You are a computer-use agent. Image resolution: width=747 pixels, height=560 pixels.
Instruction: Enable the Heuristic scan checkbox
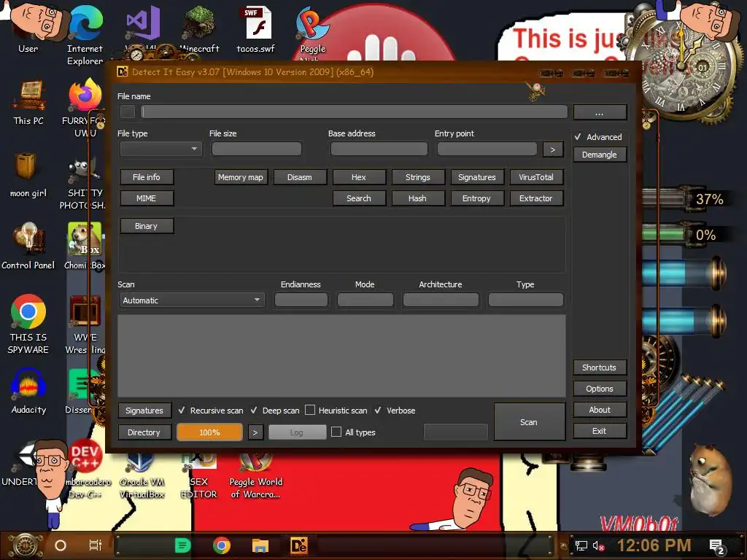click(x=310, y=410)
